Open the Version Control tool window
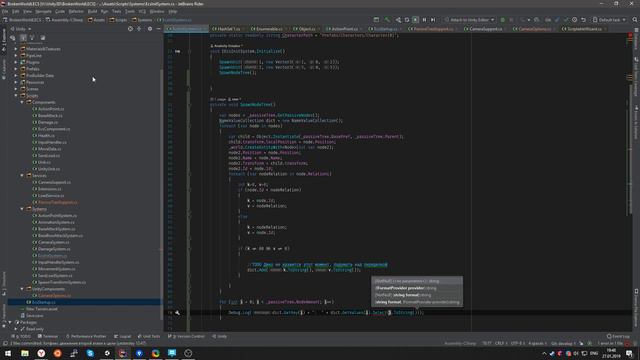The width and height of the screenshot is (640, 360). pos(186,336)
